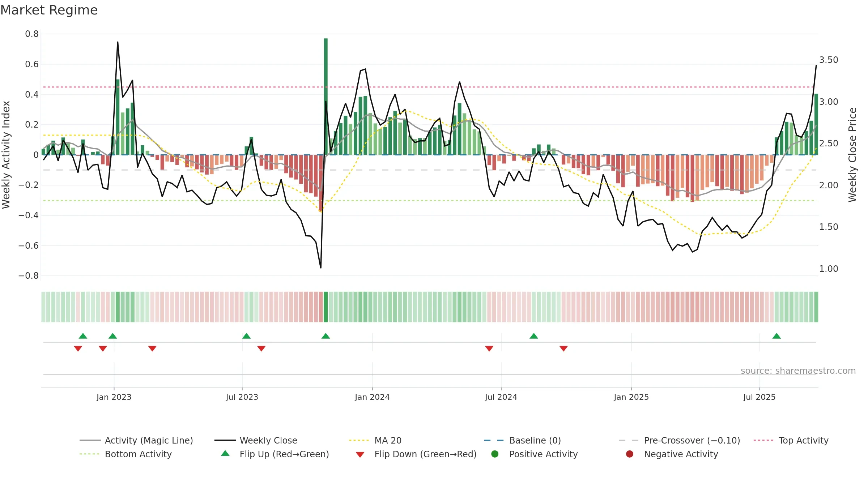
Task: Click the final green activity bar at chart's right edge
Action: point(816,124)
